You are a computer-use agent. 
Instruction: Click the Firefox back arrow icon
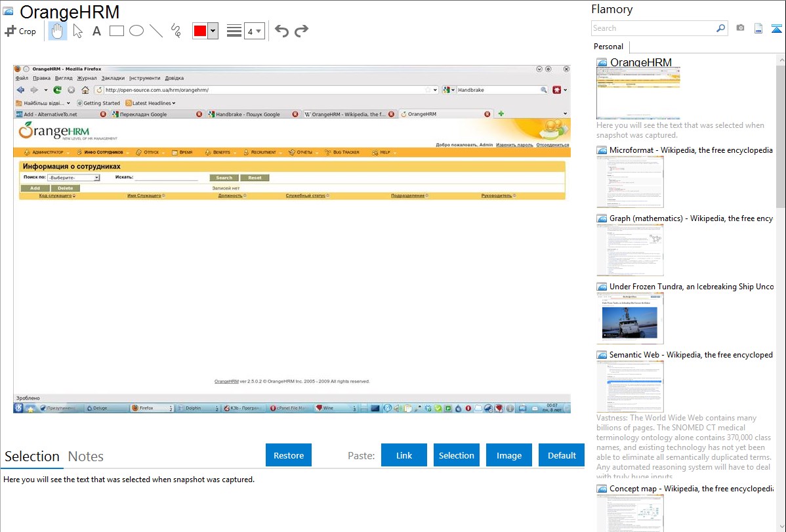[x=20, y=90]
